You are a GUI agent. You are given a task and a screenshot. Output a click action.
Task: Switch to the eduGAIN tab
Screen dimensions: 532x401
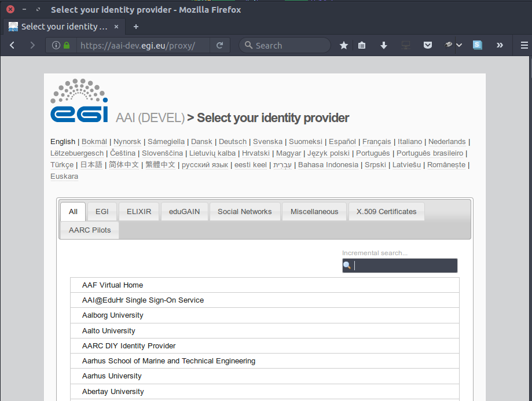pos(184,212)
